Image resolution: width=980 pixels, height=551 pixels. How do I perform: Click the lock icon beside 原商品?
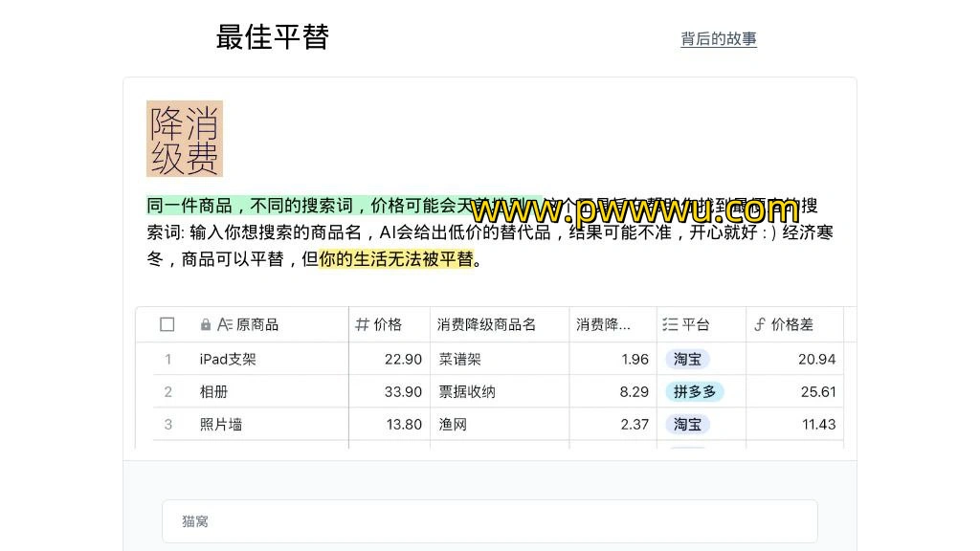(x=206, y=324)
